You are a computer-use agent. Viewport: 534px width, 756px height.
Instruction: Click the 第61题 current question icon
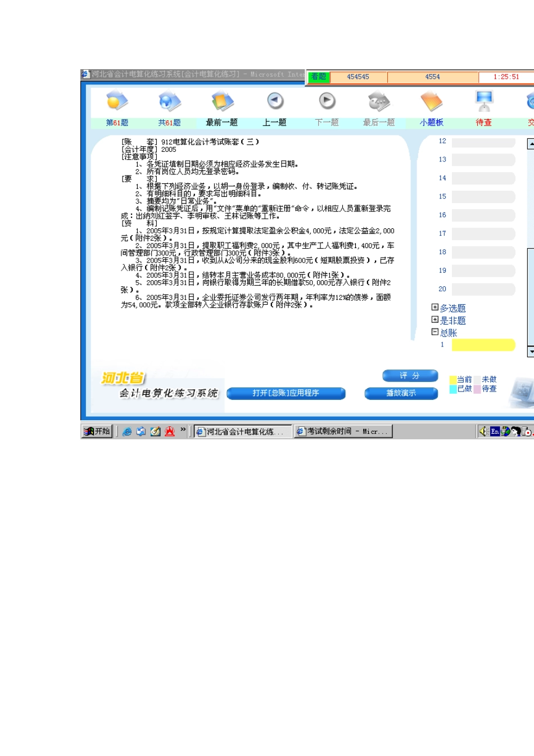pyautogui.click(x=117, y=101)
